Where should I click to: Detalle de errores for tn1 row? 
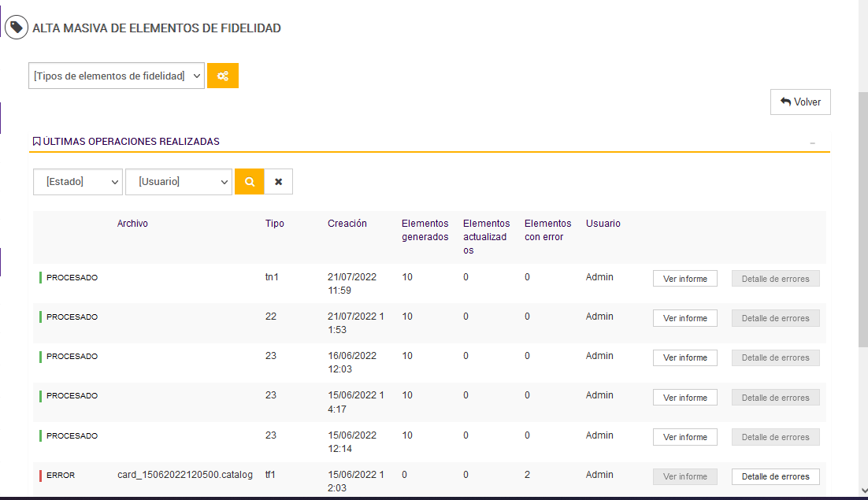click(776, 279)
